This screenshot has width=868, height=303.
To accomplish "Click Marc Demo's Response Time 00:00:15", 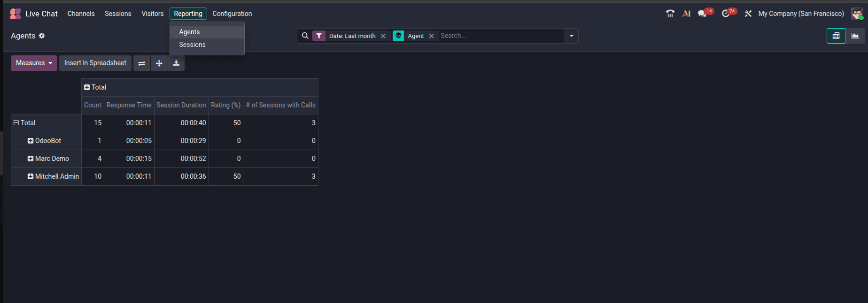I will click(129, 159).
